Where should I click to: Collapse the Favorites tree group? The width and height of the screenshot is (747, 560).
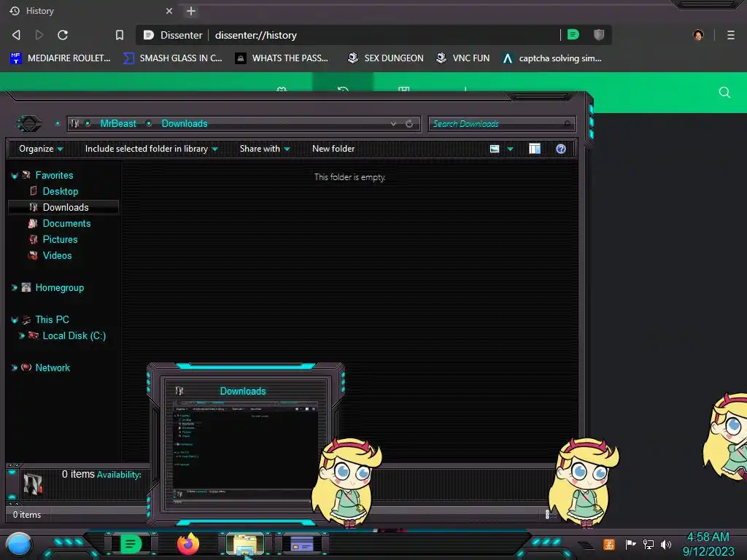pyautogui.click(x=15, y=176)
